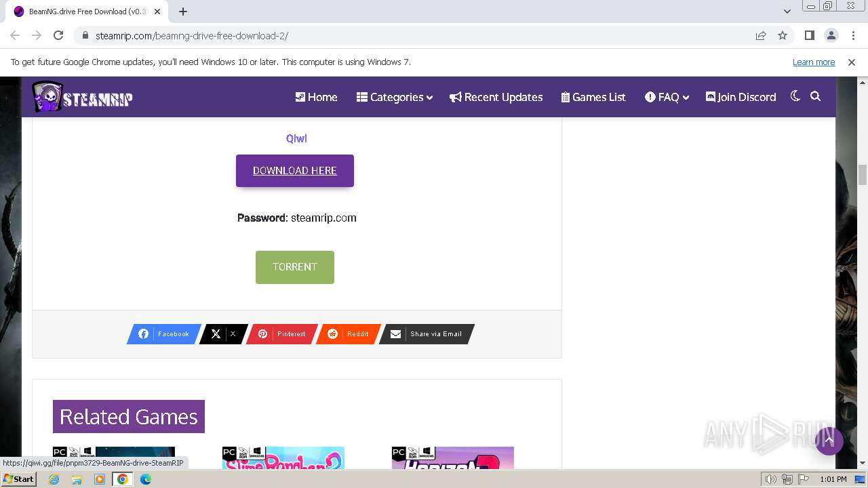Close the BeamNG.drive browser tab

[158, 12]
